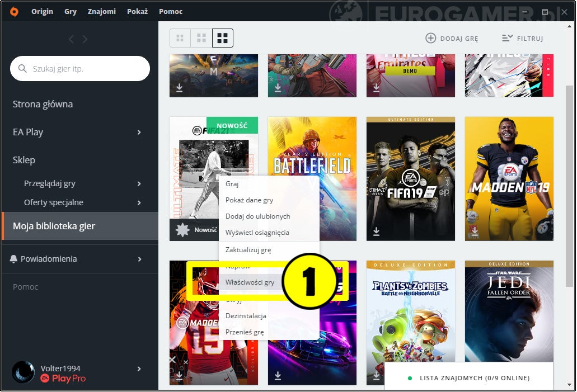This screenshot has width=577, height=392.
Task: Click download icon on the FIFA Demo tile
Action: coord(376,88)
